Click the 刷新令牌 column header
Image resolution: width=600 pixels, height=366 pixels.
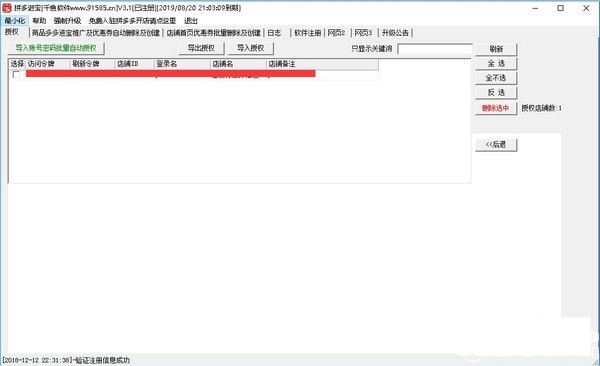tap(93, 64)
